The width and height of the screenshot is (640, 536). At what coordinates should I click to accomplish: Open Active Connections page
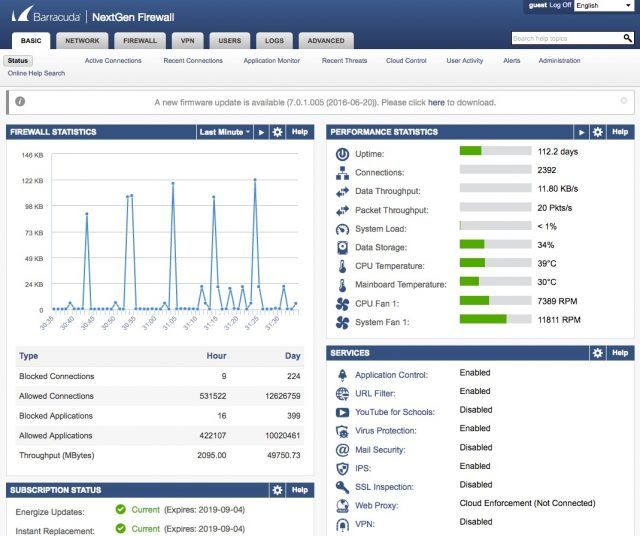[113, 60]
